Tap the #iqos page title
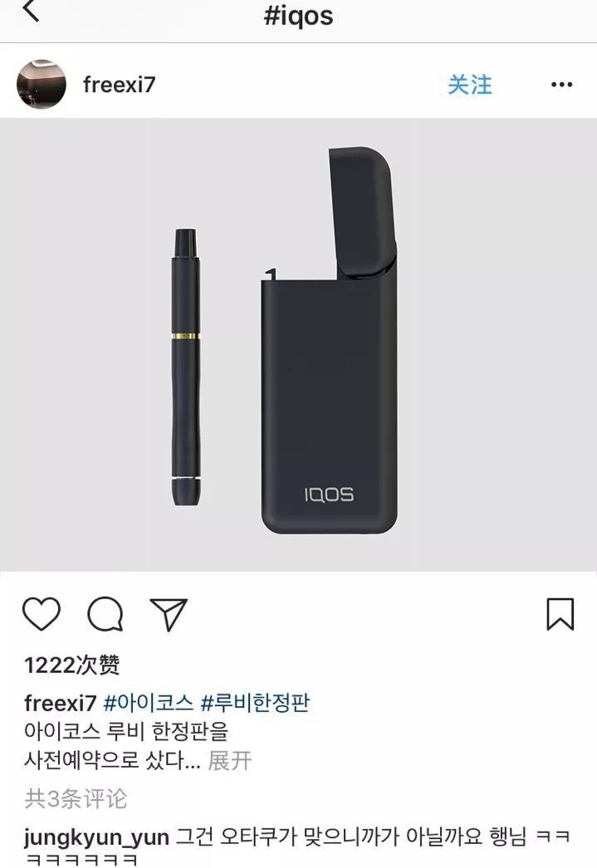Image resolution: width=597 pixels, height=868 pixels. 299,16
